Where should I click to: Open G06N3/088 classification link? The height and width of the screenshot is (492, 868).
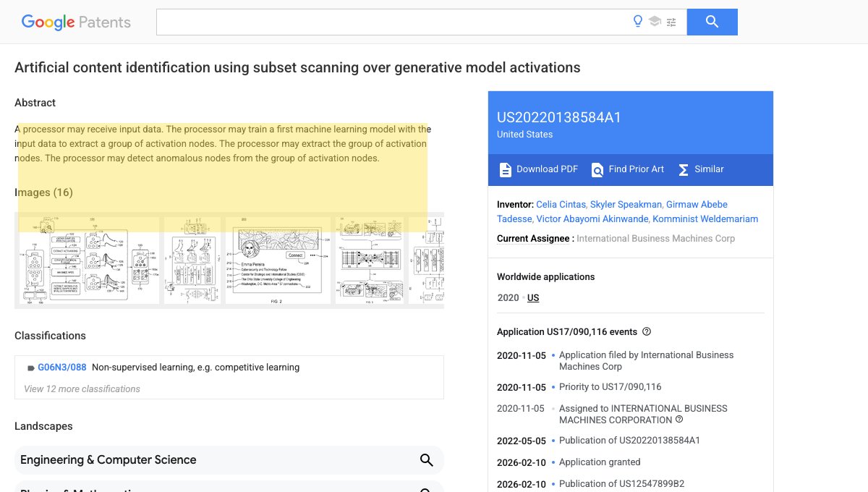pos(62,368)
